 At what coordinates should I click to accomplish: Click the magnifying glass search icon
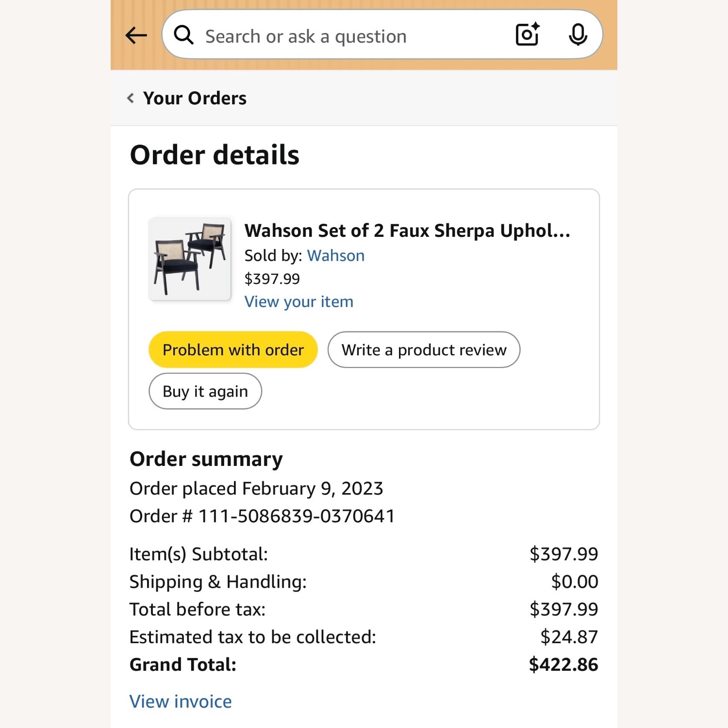tap(184, 35)
